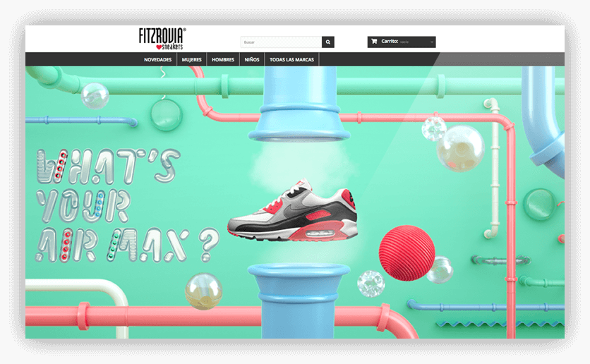Browse Todas las marcas
590x364 pixels.
coord(291,59)
